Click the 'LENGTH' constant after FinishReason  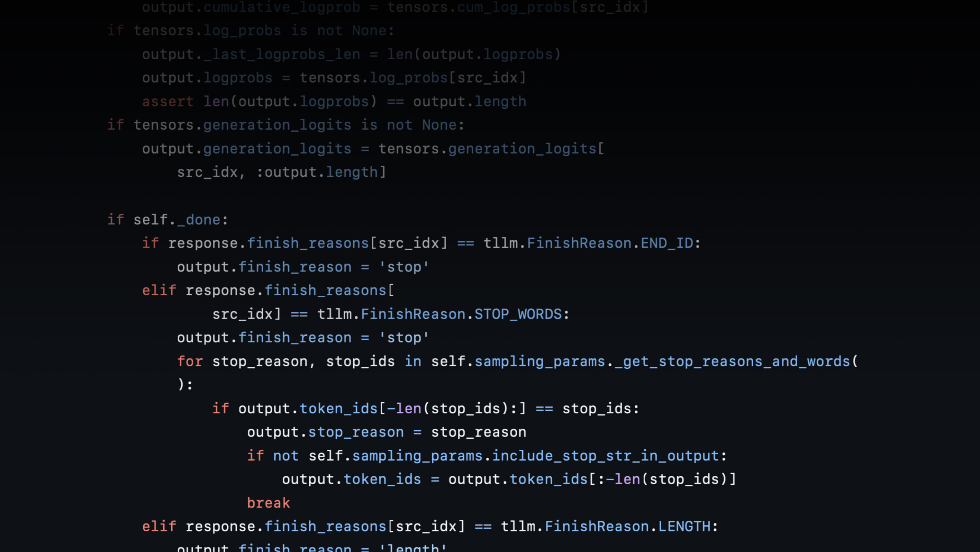[684, 527]
